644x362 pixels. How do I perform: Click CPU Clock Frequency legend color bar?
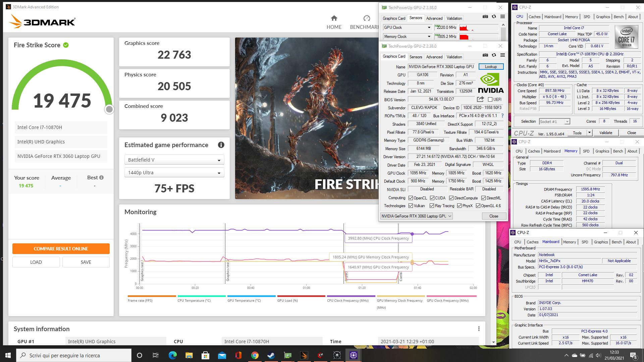point(351,296)
